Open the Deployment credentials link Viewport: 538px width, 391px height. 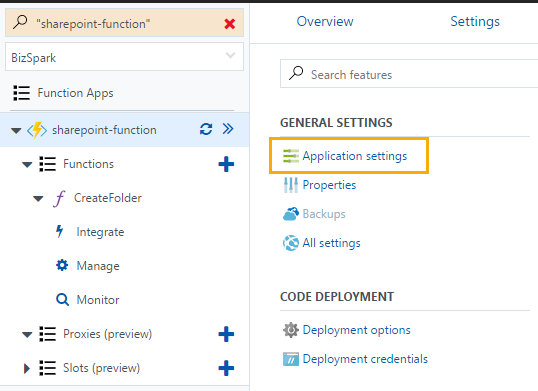pos(365,359)
